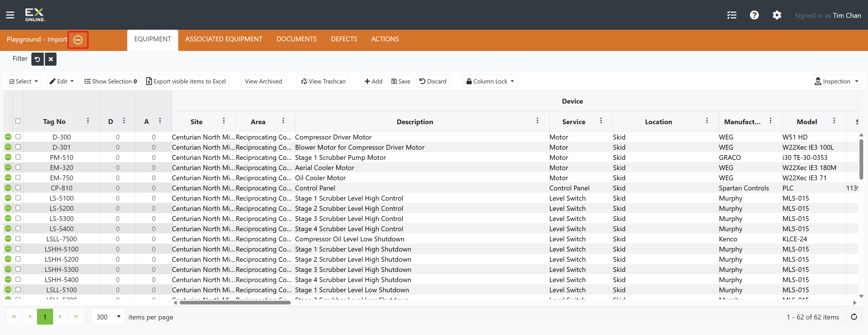Reset the filter with the undo icon

(37, 59)
